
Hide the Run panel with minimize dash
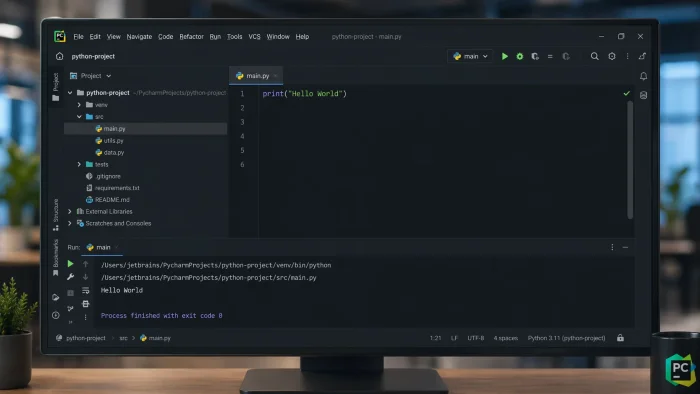click(625, 247)
